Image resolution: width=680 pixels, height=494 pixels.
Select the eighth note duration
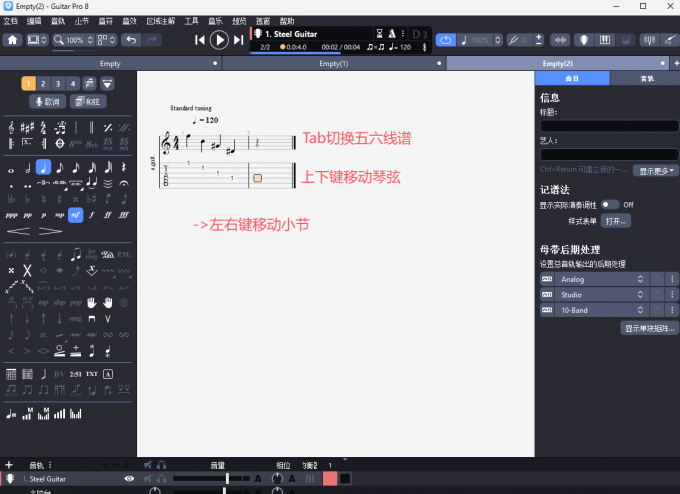point(59,167)
